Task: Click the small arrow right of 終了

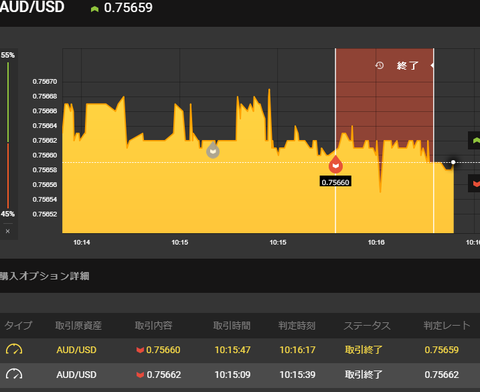Action: (x=432, y=65)
